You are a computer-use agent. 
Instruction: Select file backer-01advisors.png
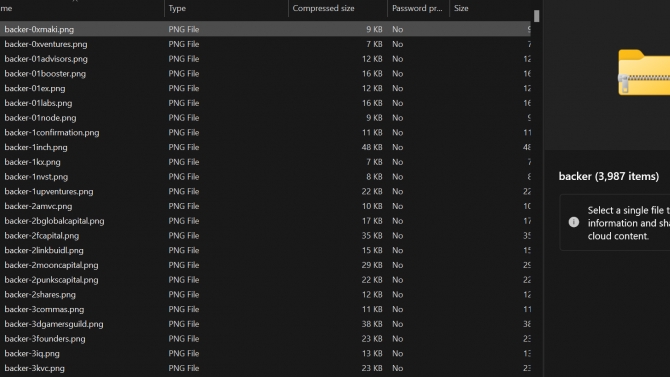pos(46,59)
